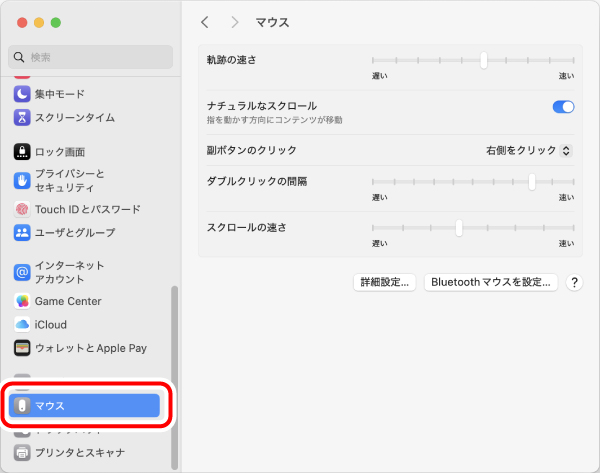Viewport: 600px width, 473px height.
Task: Open iCloud cloud icon
Action: click(x=22, y=325)
